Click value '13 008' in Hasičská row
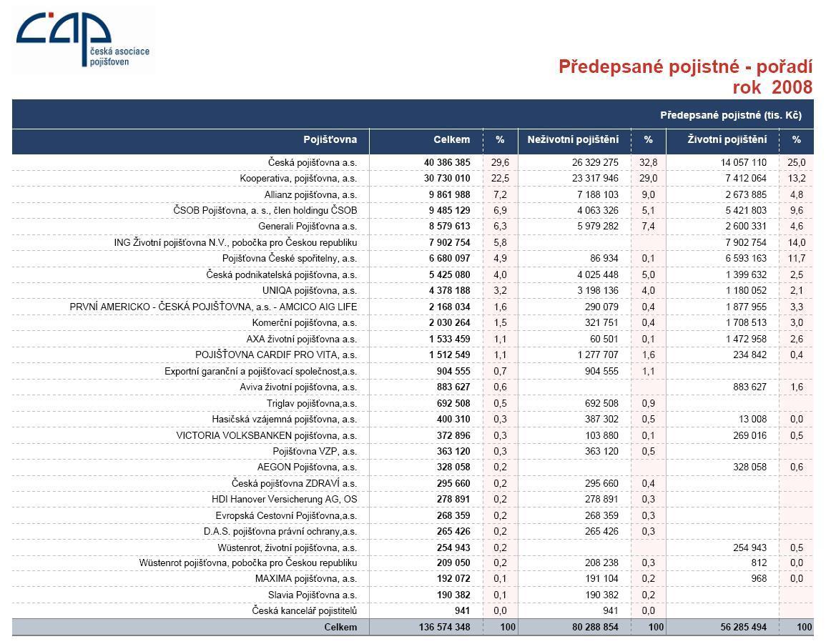Screen dimensions: 831x644 752,420
